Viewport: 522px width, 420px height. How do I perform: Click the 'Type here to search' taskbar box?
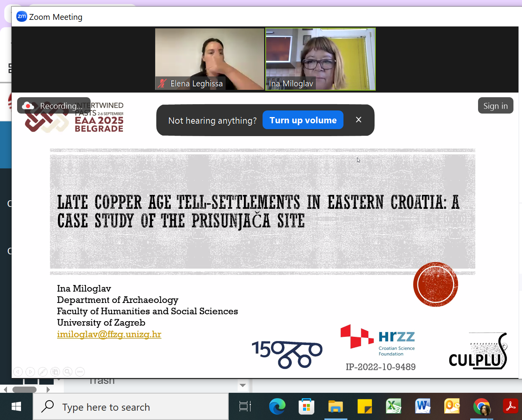pos(131,407)
